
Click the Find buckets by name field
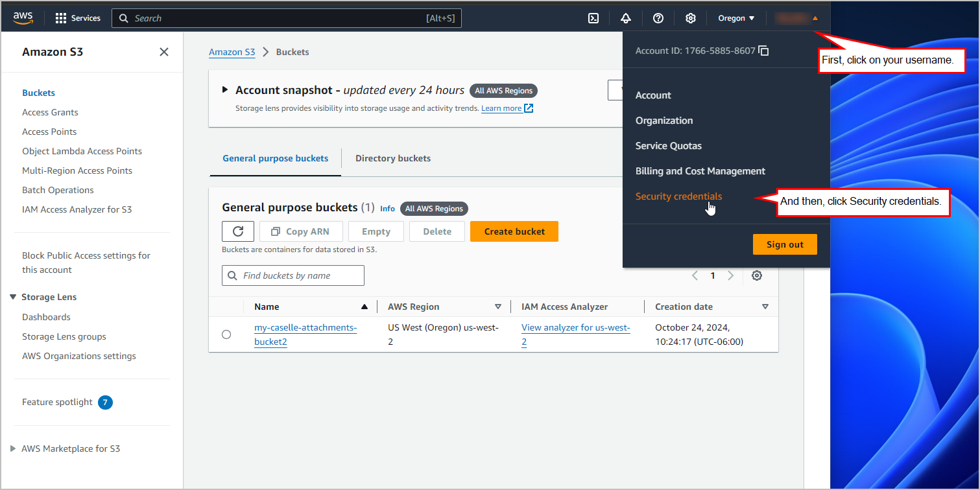pos(293,275)
